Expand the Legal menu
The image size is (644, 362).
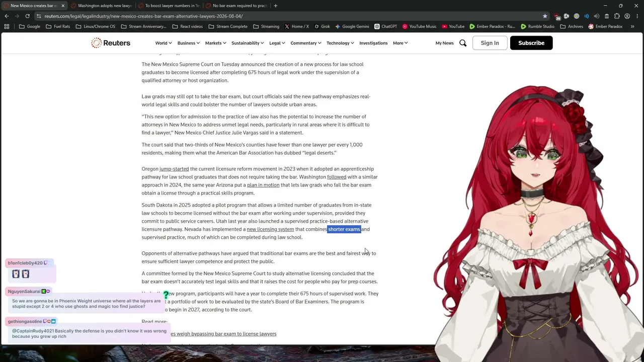277,43
